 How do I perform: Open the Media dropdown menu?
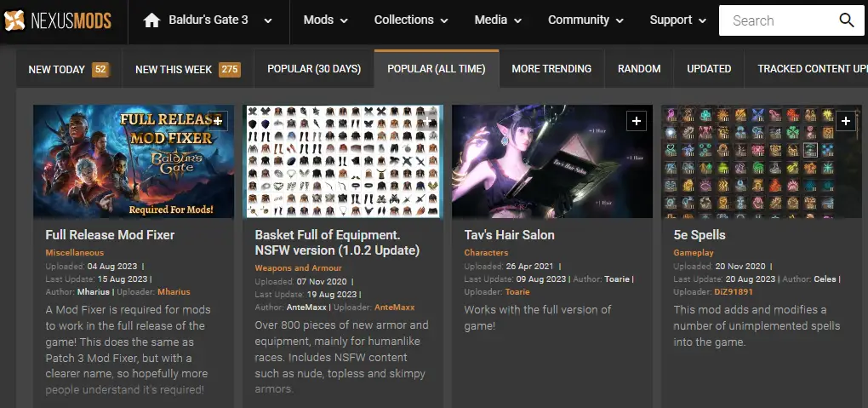click(x=498, y=20)
